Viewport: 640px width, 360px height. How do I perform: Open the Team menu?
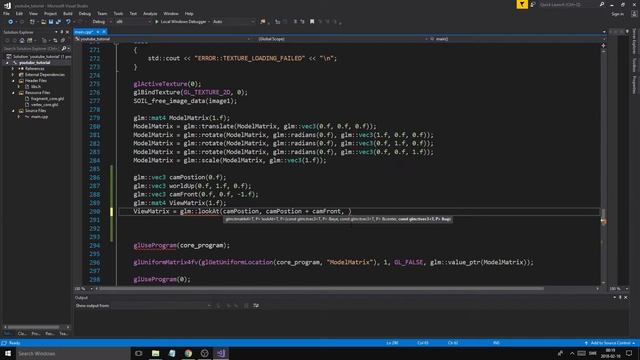[102, 13]
